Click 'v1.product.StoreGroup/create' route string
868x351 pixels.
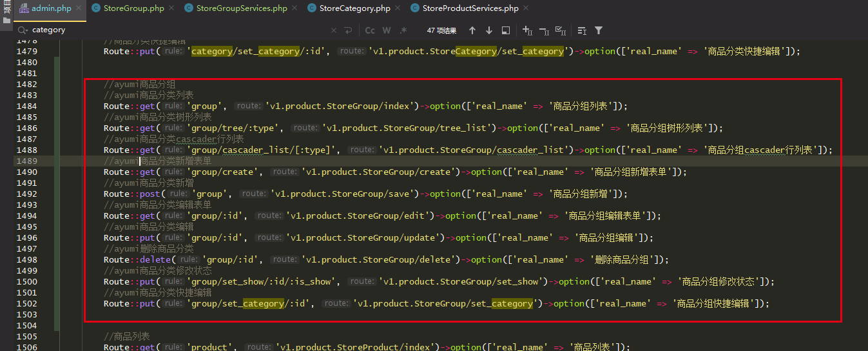(381, 172)
